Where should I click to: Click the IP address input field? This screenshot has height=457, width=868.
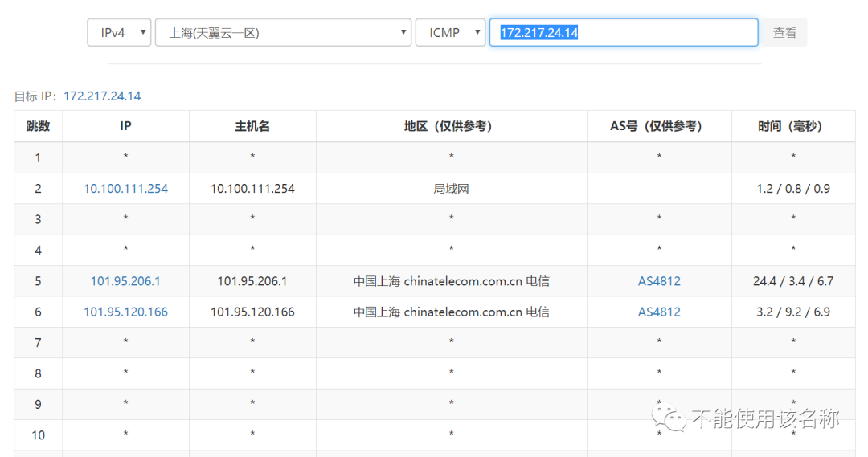coord(623,33)
